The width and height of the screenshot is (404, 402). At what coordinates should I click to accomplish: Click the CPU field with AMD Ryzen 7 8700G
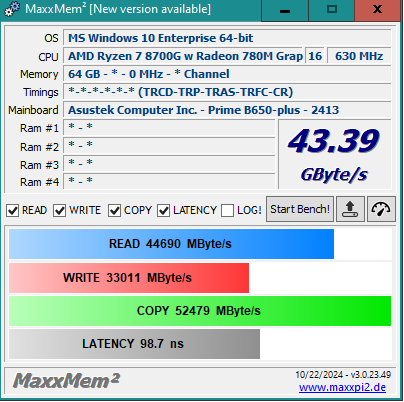[x=183, y=56]
